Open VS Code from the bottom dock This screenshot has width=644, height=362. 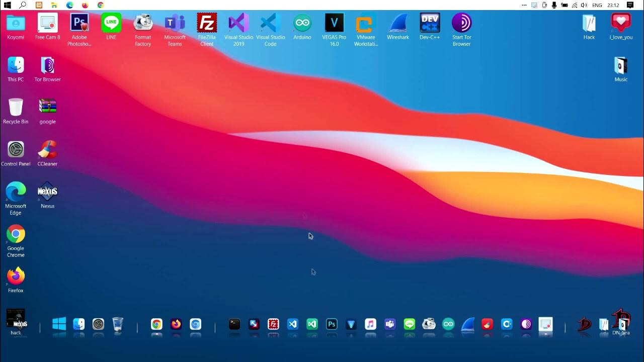click(x=293, y=324)
